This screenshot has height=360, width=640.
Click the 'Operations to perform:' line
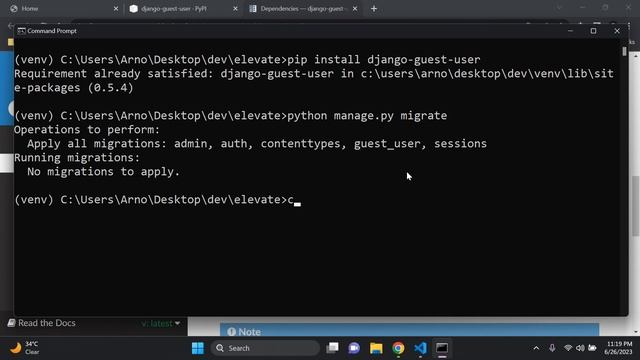point(87,130)
